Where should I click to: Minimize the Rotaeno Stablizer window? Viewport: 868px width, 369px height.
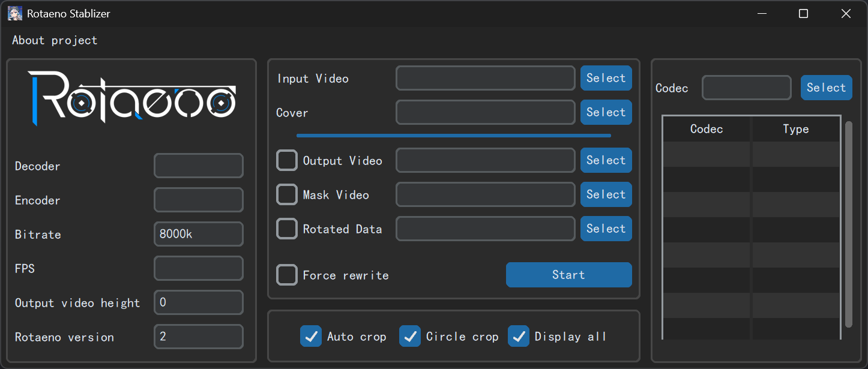[762, 13]
